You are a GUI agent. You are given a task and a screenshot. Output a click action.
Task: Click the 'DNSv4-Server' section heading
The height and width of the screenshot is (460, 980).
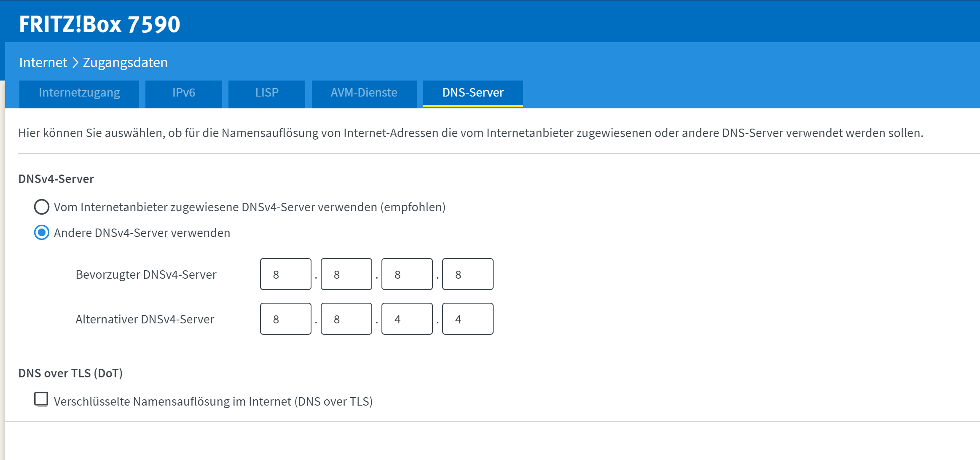(56, 179)
